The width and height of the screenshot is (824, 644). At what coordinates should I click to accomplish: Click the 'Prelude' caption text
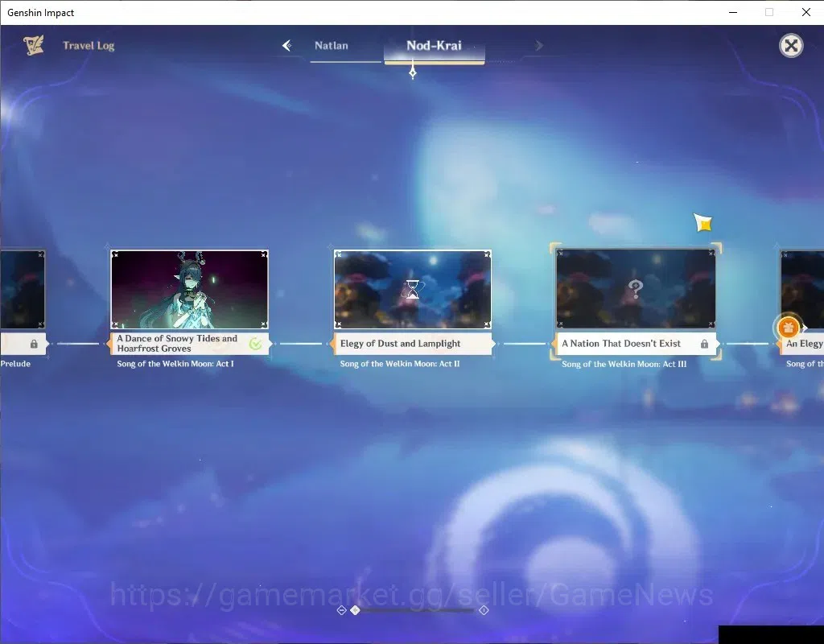(15, 364)
